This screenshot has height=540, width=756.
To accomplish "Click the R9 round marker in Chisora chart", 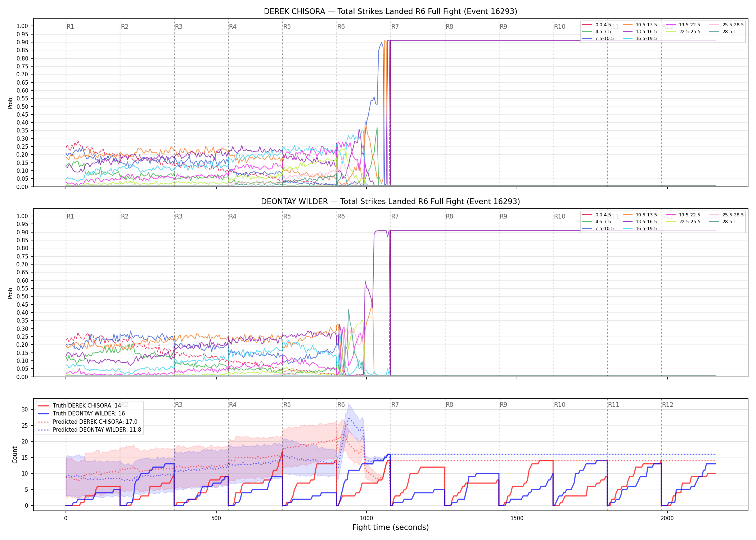I will (503, 27).
